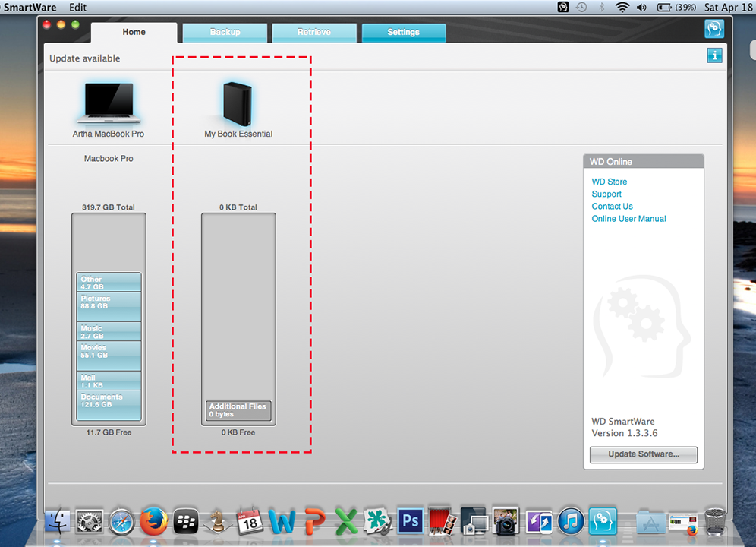This screenshot has width=756, height=547.
Task: Open Calendar showing 18 in dock
Action: click(250, 522)
